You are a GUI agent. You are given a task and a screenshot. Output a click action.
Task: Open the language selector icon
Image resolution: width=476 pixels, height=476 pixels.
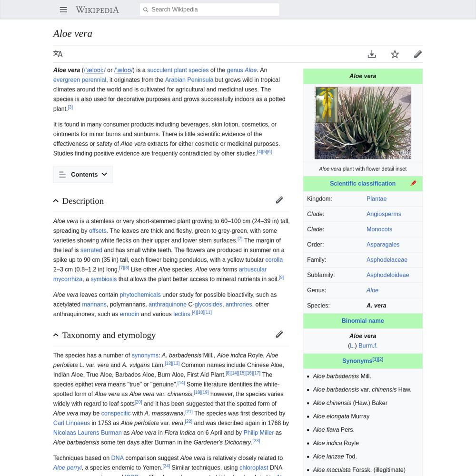58,54
